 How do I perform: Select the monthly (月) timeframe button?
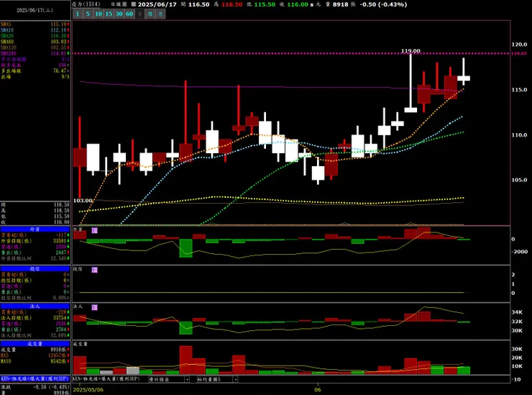(160, 14)
